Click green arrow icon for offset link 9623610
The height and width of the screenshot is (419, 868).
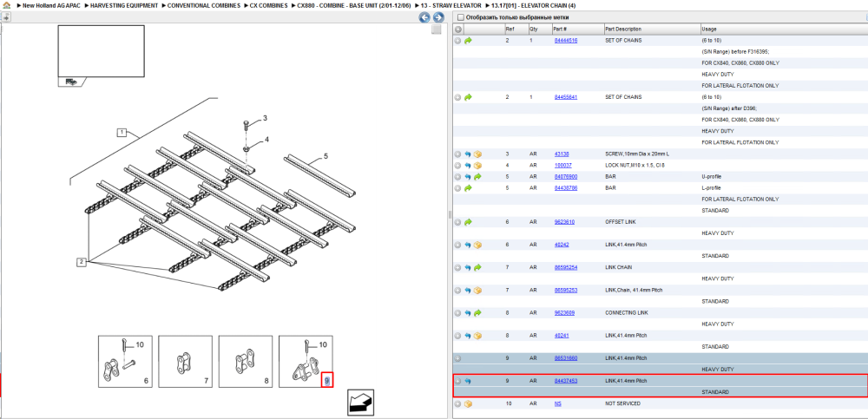(468, 222)
